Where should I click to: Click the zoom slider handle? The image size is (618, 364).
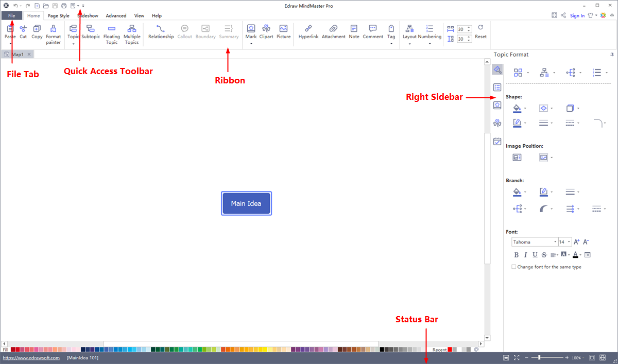539,358
